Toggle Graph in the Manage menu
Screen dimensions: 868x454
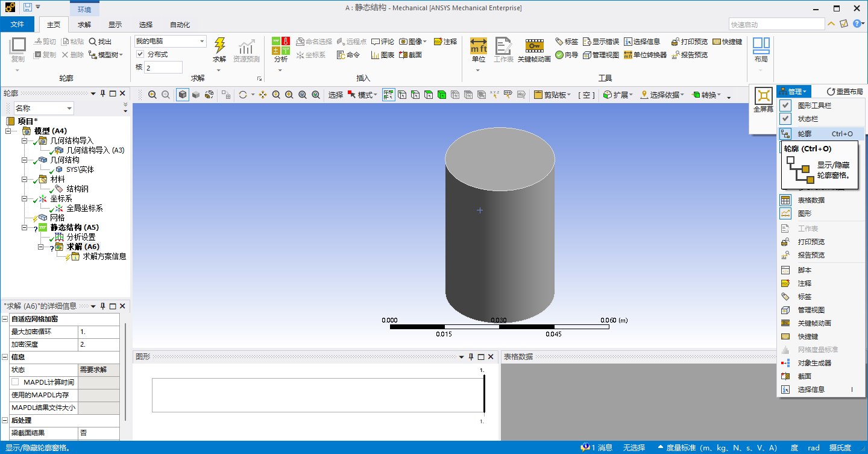pyautogui.click(x=821, y=213)
